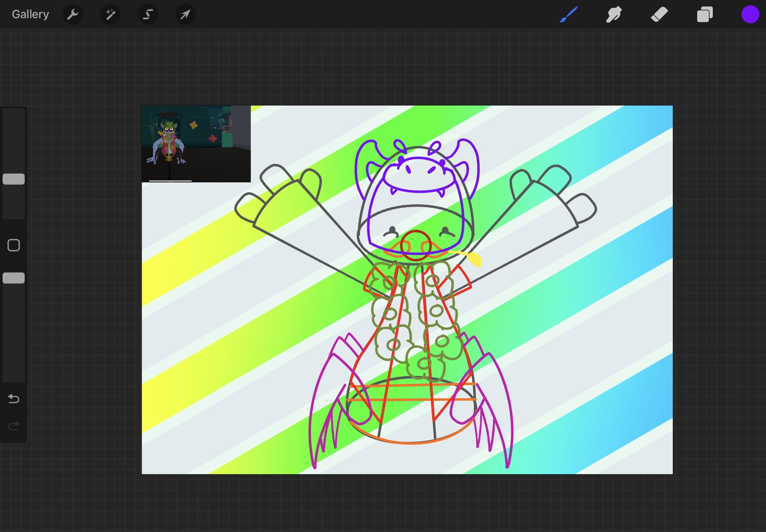Select the Eraser tool
This screenshot has width=766, height=532.
click(x=659, y=14)
